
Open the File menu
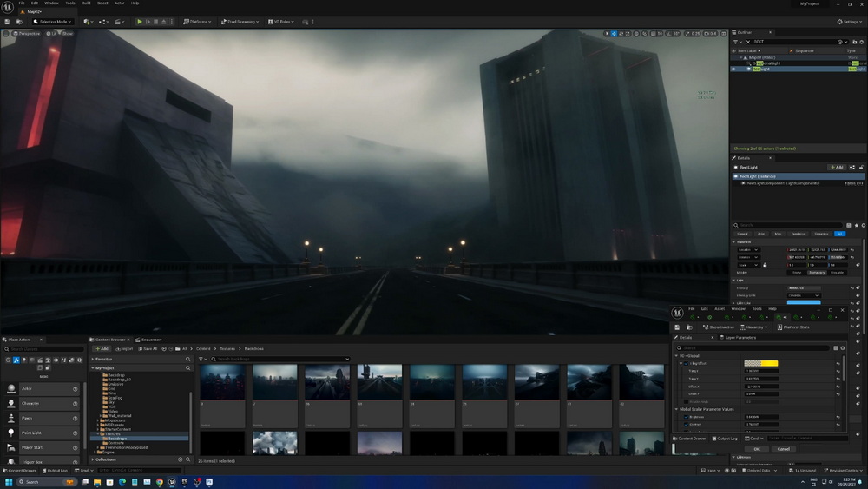[22, 3]
